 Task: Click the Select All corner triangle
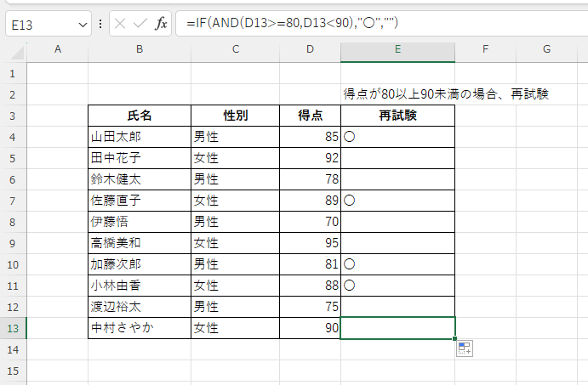tap(18, 54)
